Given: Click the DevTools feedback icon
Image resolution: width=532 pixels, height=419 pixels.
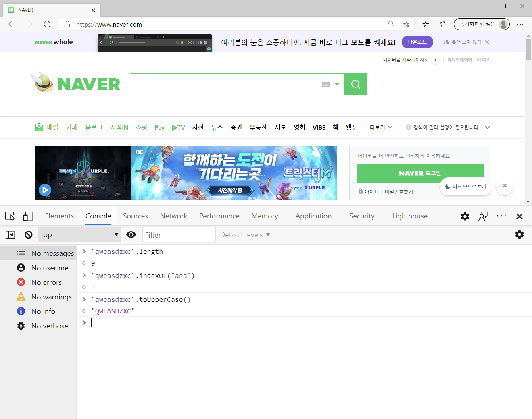Looking at the screenshot, I should (483, 216).
